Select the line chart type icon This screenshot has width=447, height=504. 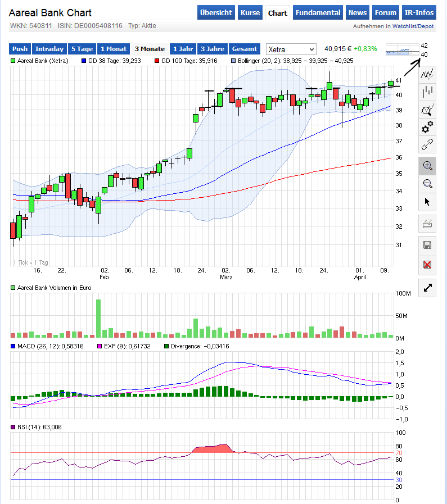(x=427, y=75)
